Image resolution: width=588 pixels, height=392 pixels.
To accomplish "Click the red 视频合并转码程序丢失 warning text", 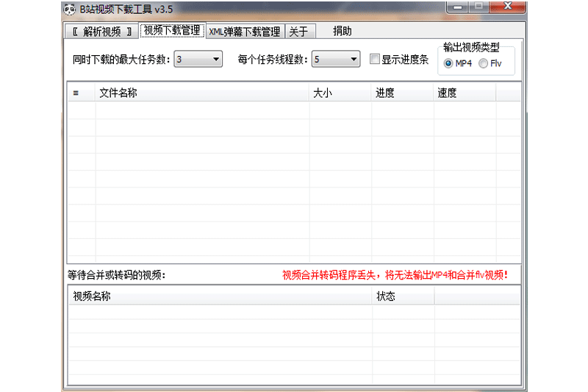I will tap(395, 275).
